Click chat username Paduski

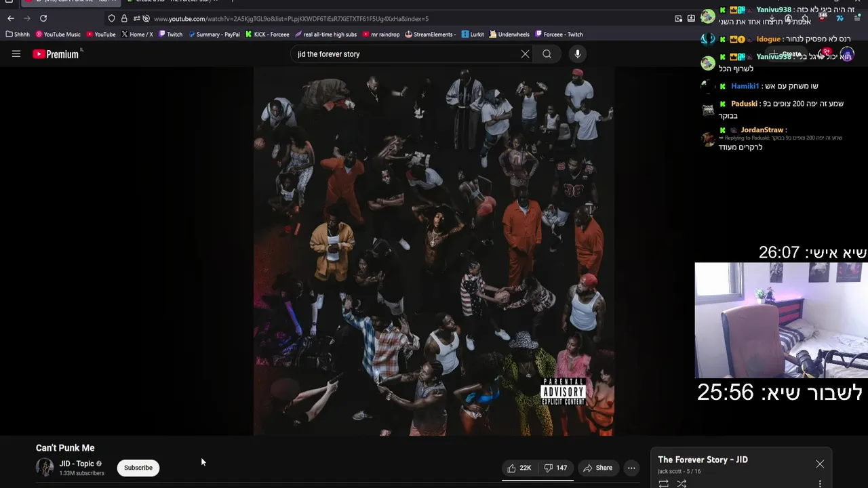pos(745,104)
